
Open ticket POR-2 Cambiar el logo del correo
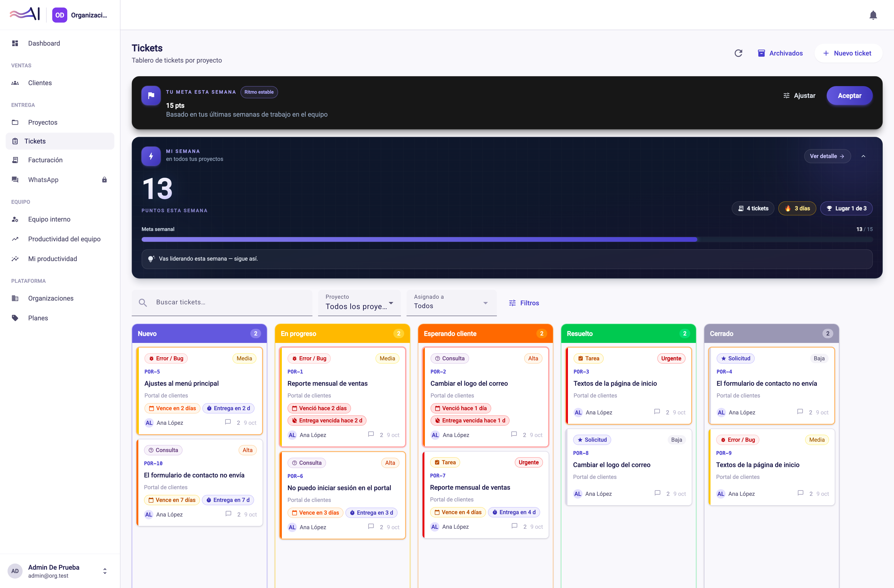click(485, 397)
